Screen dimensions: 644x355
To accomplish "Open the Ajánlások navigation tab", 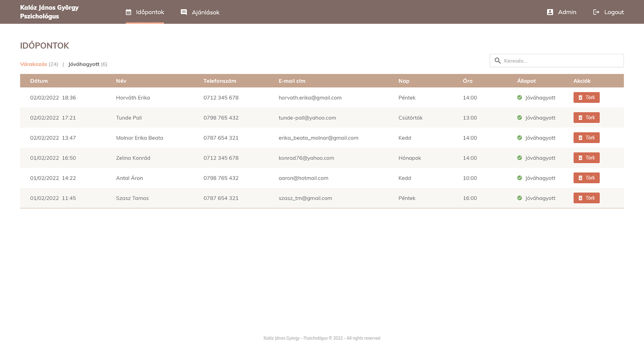I will coord(200,12).
